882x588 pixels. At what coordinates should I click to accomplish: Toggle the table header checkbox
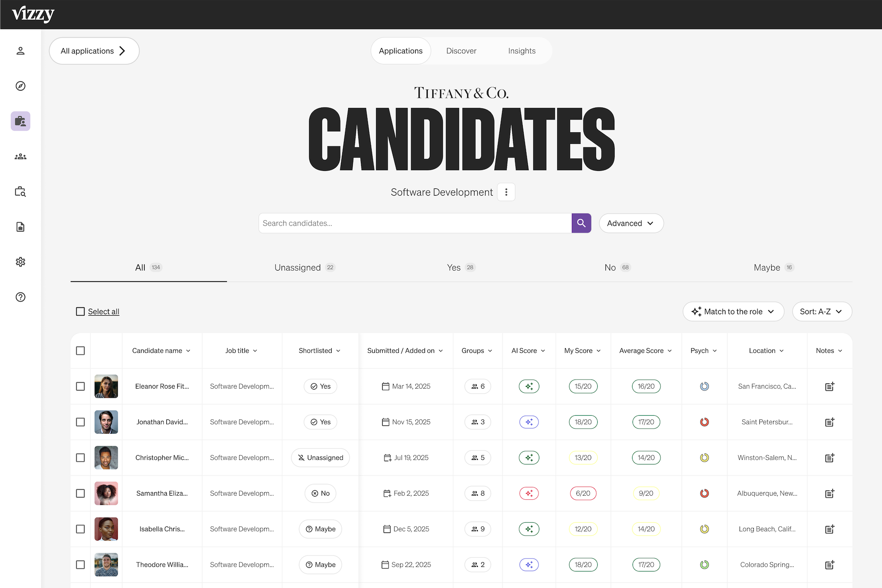80,351
